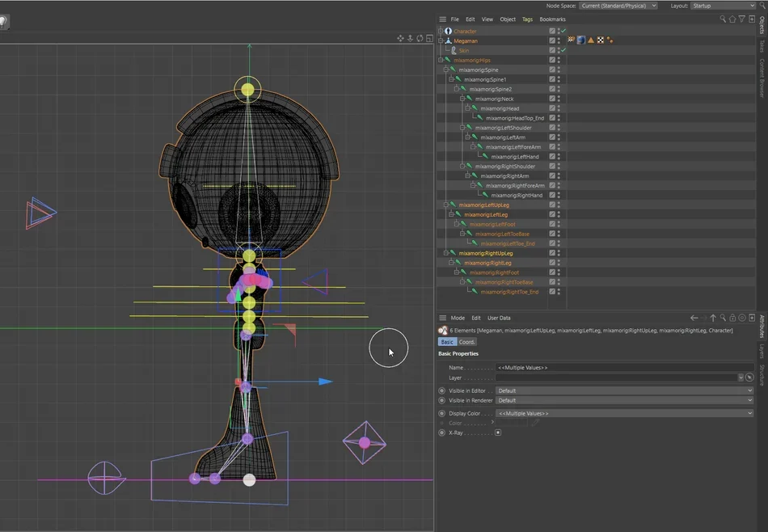Switch to the Coord. tab

tap(466, 342)
